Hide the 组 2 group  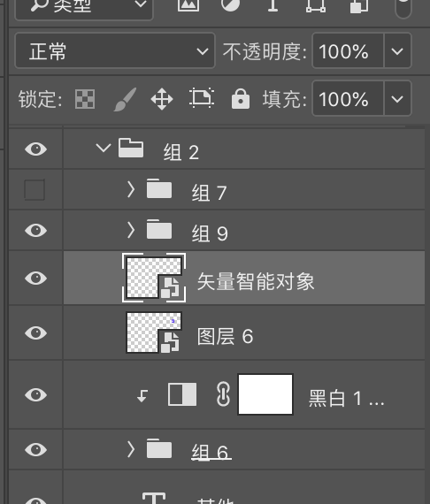click(x=35, y=149)
